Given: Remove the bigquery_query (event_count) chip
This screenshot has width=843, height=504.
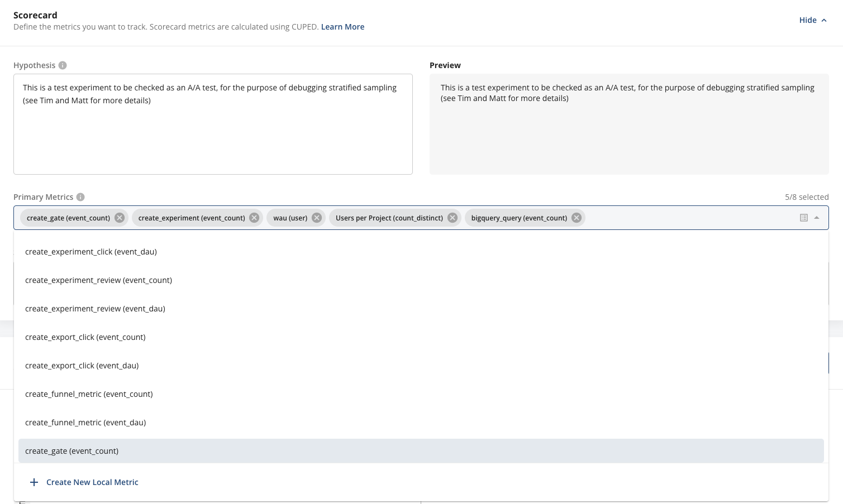Looking at the screenshot, I should (576, 218).
